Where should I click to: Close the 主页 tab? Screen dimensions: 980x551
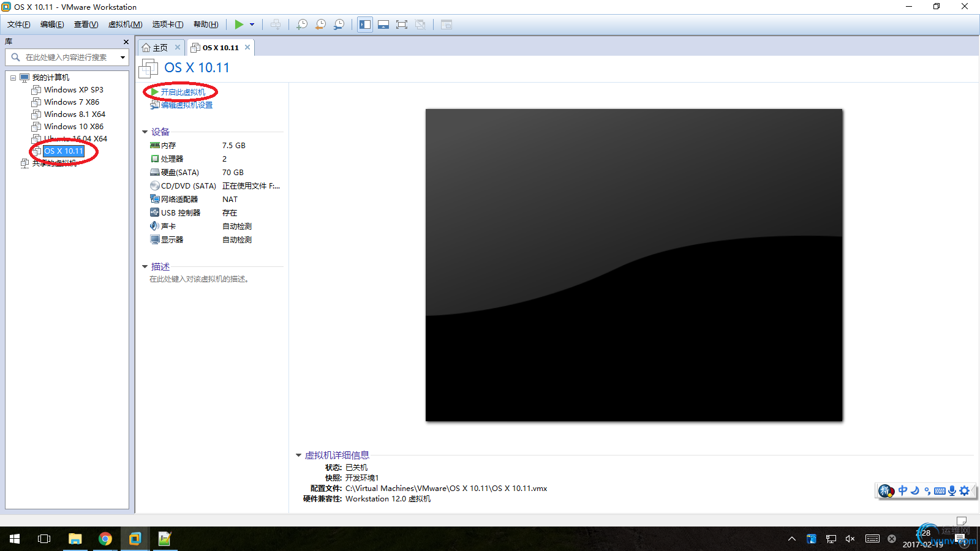(x=178, y=47)
